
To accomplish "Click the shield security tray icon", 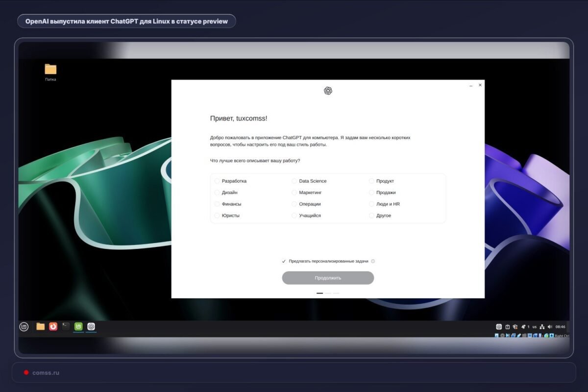I will (515, 327).
